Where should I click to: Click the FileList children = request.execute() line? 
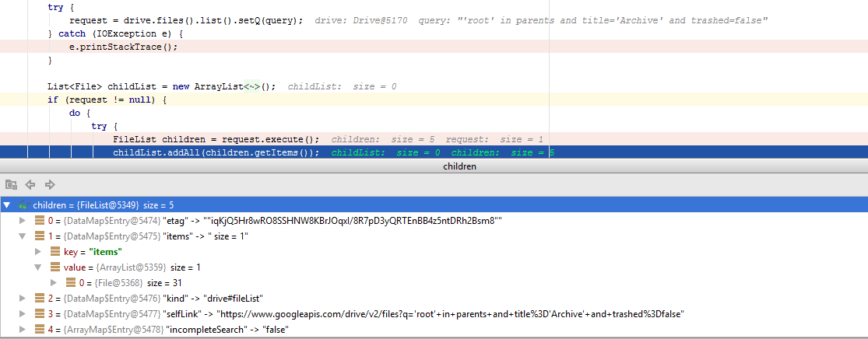(x=434, y=139)
